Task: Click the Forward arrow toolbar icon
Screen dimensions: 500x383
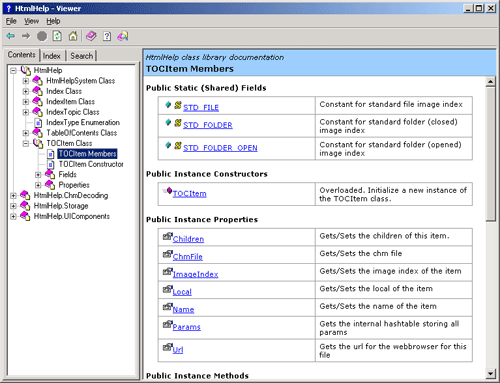Action: (26, 36)
